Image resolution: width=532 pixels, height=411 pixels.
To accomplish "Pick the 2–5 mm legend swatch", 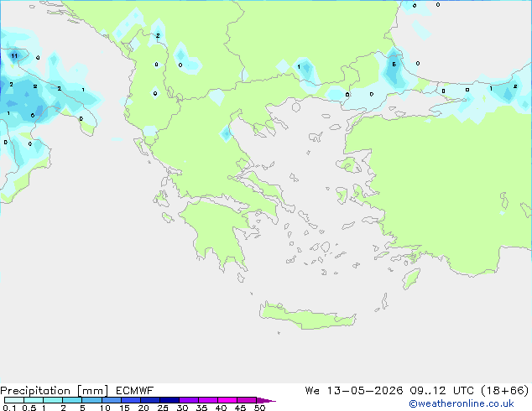I will point(72,400).
